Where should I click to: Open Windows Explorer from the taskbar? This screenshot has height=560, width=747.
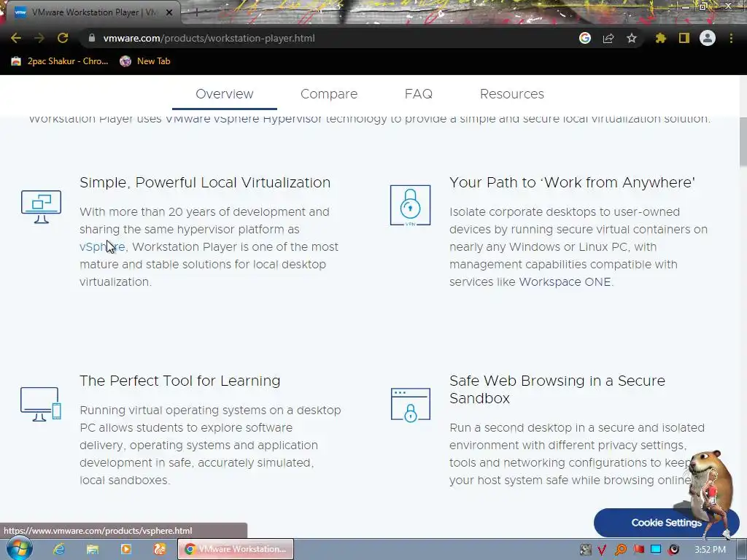[x=93, y=549]
